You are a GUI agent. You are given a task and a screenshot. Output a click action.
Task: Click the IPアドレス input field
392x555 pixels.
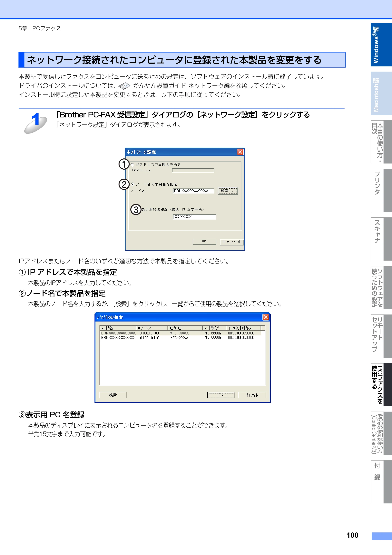point(193,170)
